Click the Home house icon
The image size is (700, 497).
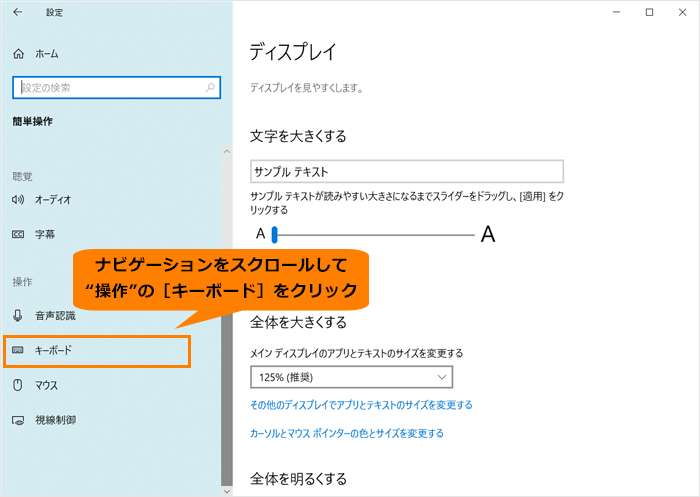click(x=18, y=53)
